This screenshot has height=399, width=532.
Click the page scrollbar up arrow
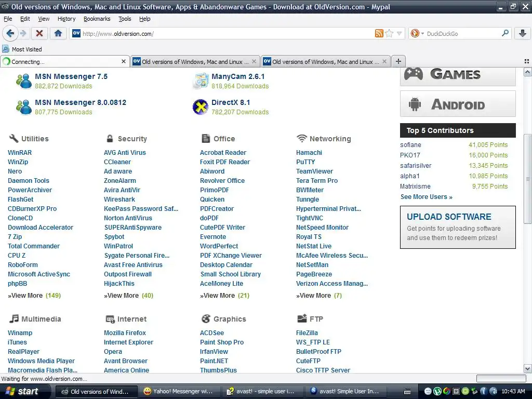tap(528, 72)
